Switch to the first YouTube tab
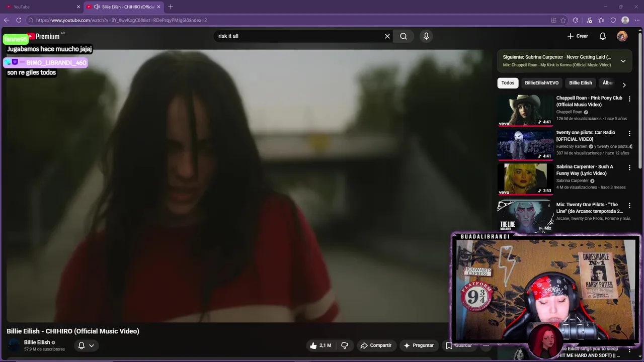 click(41, 7)
